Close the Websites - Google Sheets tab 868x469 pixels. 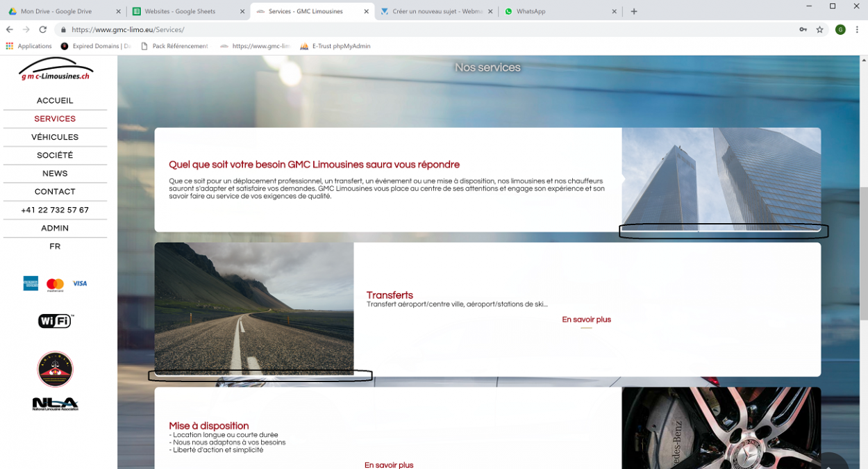tap(241, 12)
